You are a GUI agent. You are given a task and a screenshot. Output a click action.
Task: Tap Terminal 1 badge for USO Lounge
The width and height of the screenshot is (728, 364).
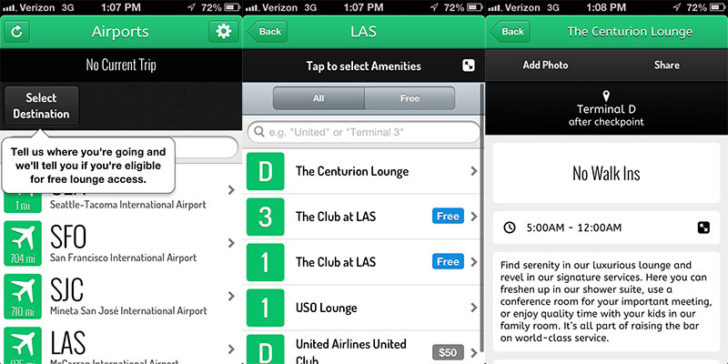(265, 308)
